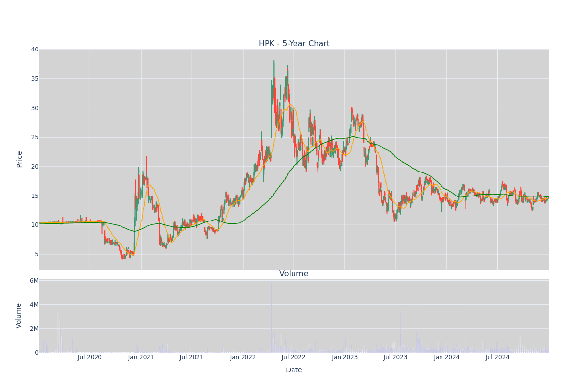Click the "Price" y-axis label
Screen dimensions: 588x392
coord(20,159)
